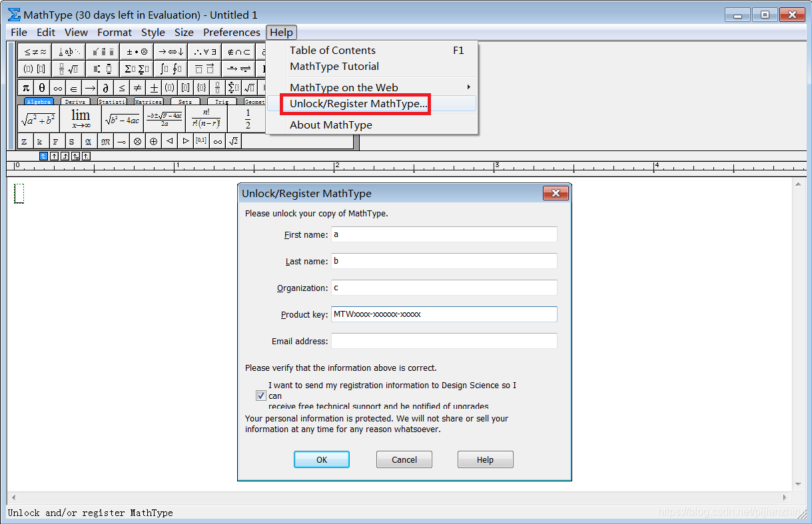Screen dimensions: 812x524
Task: Switch to the Sets tab
Action: [x=185, y=102]
